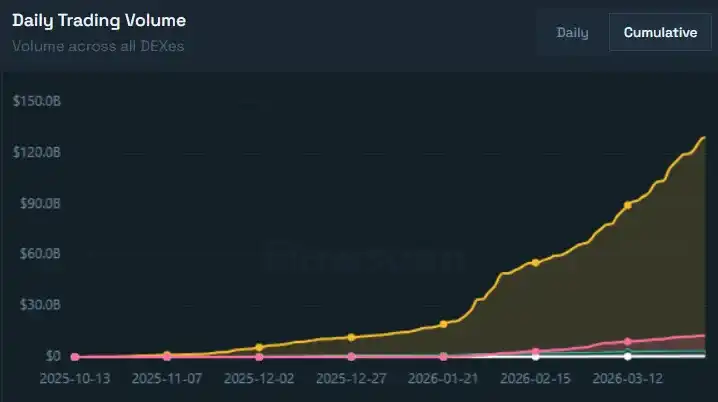Select the yellow marker at 2025-12-02
The height and width of the screenshot is (402, 718).
point(259,347)
